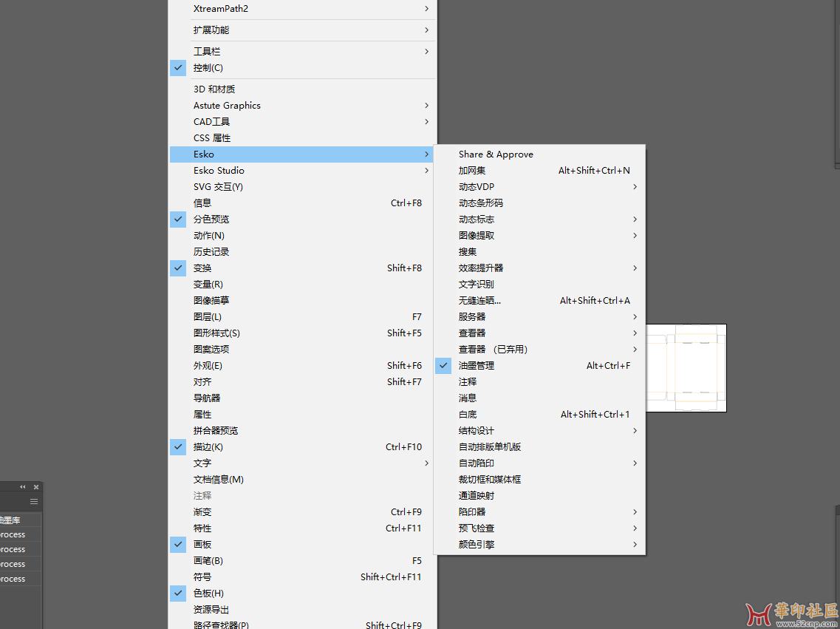Expand the 预飞检查 submenu
Viewport: 840px width, 629px height.
pos(539,528)
